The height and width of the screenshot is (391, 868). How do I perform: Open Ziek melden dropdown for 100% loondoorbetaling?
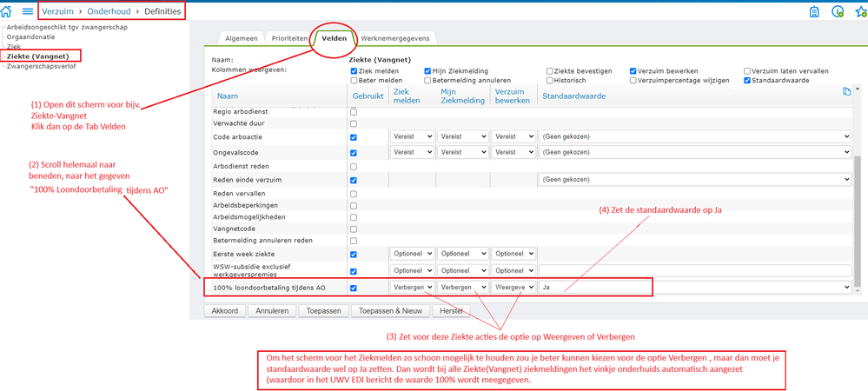click(x=412, y=288)
